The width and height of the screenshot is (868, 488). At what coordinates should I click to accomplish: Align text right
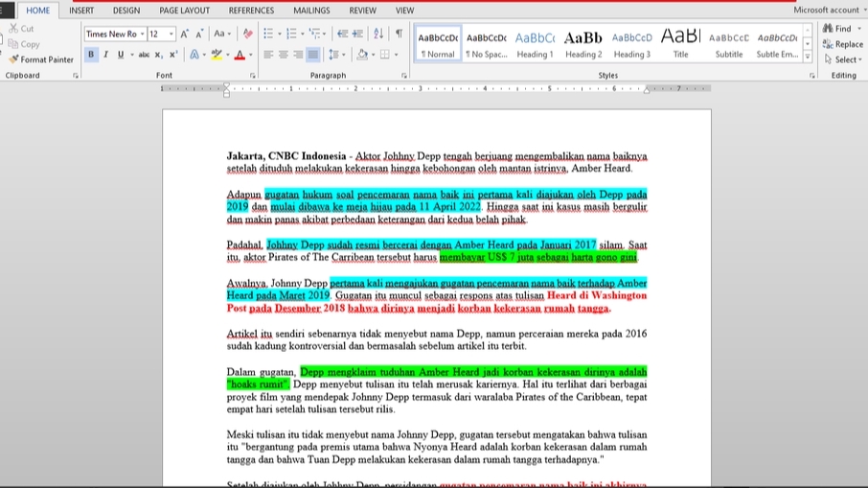[298, 55]
